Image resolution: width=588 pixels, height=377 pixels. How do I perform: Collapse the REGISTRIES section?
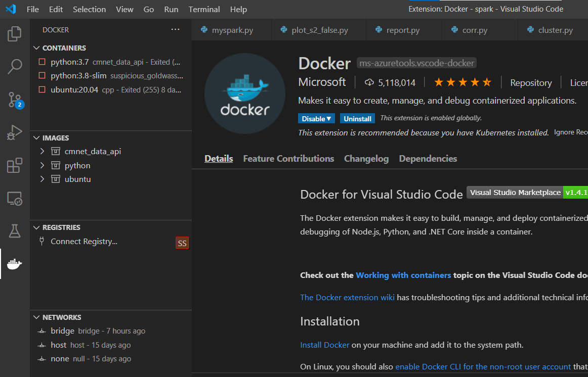(x=36, y=227)
